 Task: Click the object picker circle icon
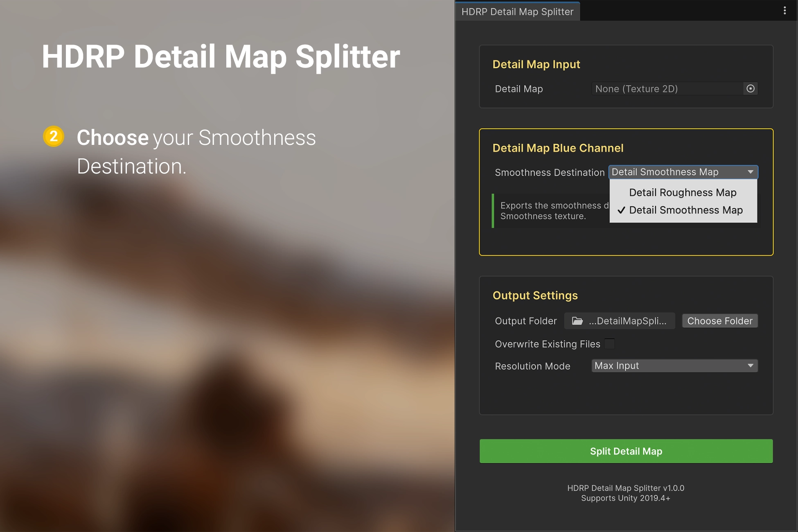[750, 89]
